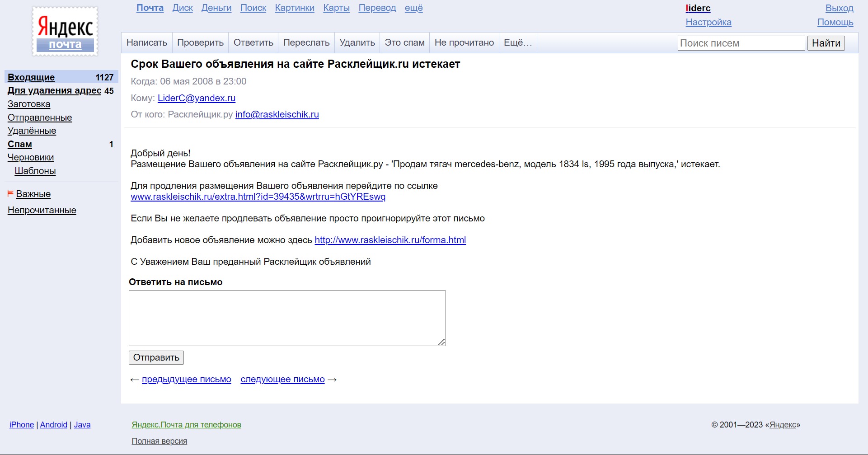Screen dimensions: 868x455
Task: Go to Деньги in the top navigation
Action: [216, 8]
